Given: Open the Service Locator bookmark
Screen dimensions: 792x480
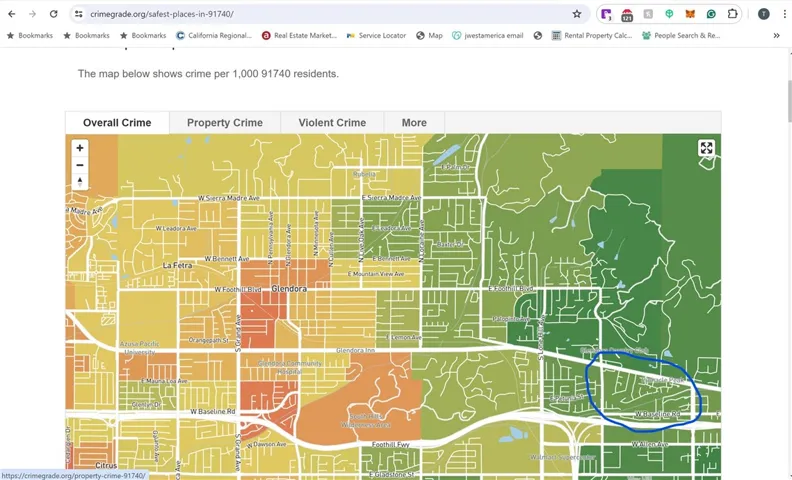Looking at the screenshot, I should [x=376, y=35].
